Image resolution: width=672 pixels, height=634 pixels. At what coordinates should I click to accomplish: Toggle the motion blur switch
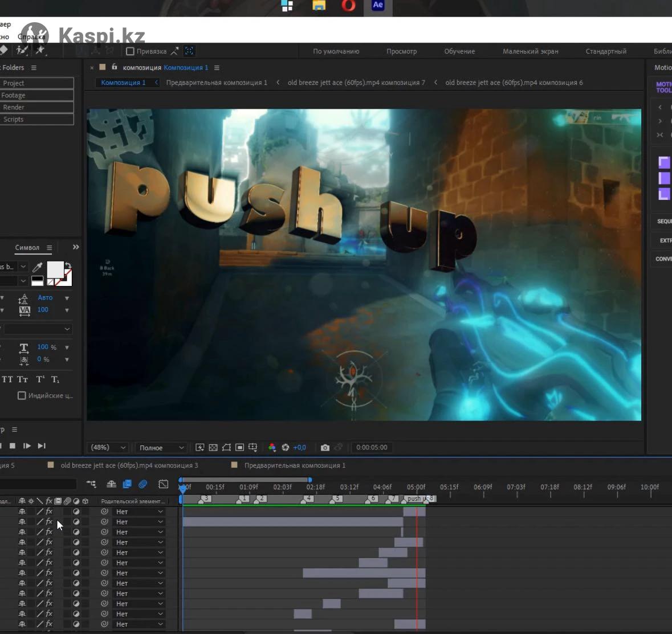142,484
